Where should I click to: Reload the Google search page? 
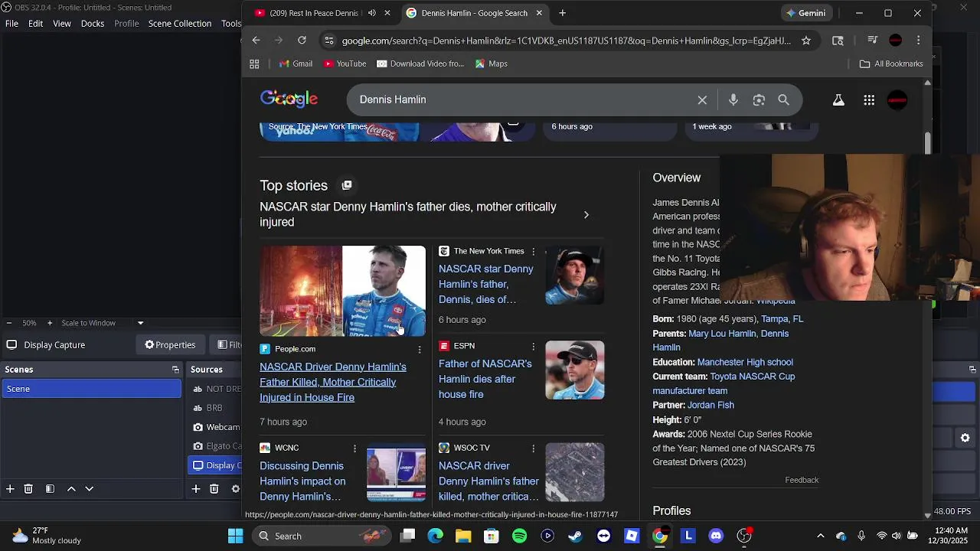pyautogui.click(x=302, y=41)
